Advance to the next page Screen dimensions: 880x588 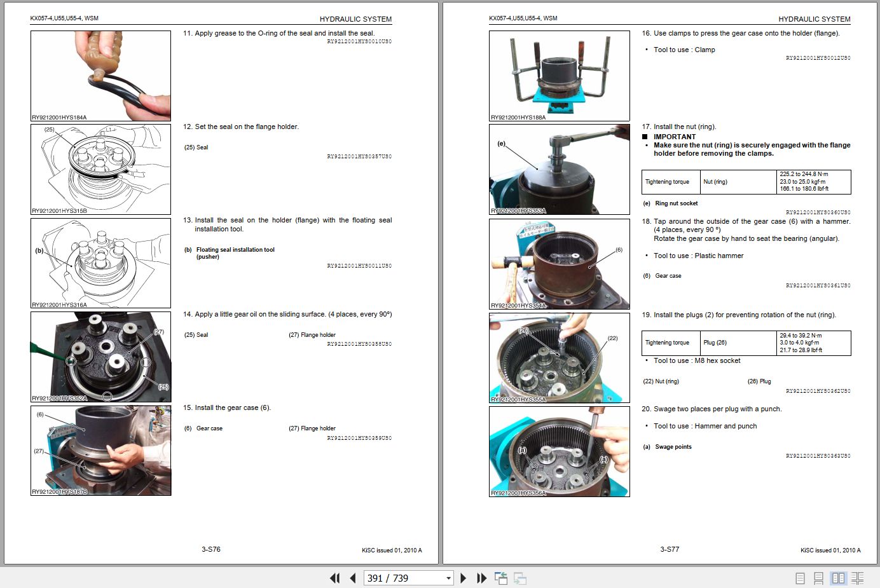[462, 578]
